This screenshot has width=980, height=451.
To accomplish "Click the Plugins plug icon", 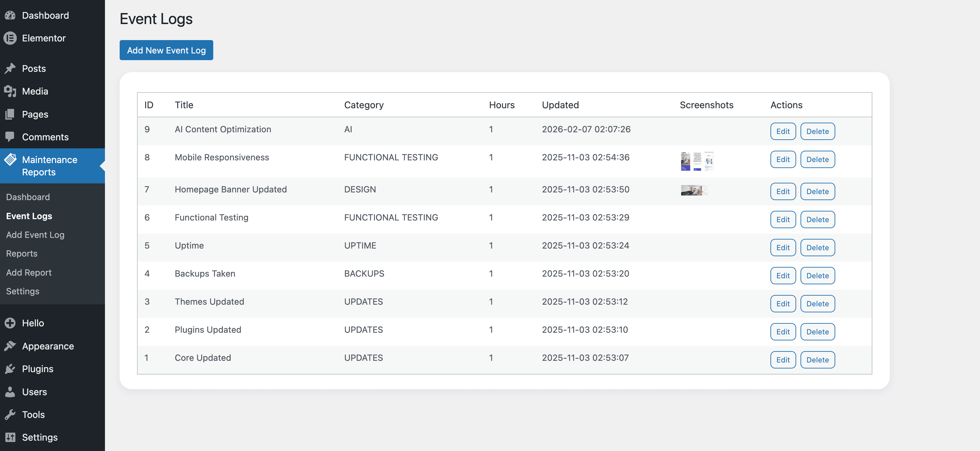I will [x=10, y=368].
